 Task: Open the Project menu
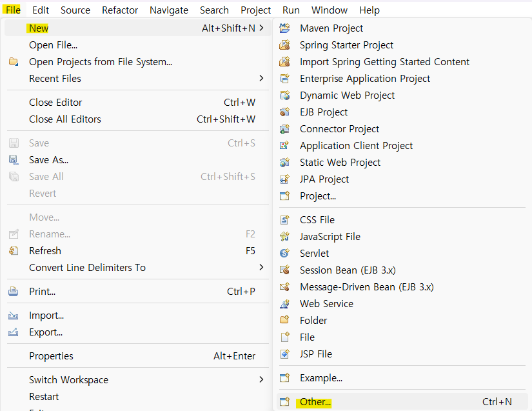tap(256, 10)
